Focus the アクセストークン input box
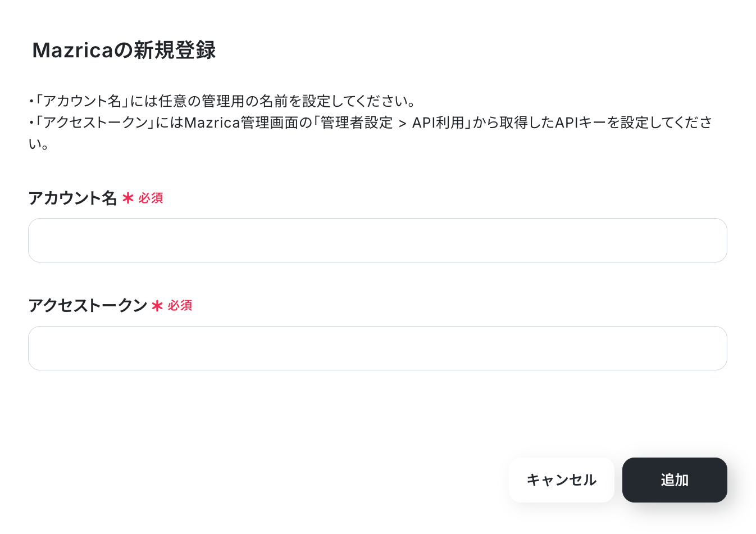The image size is (756, 534). click(377, 348)
